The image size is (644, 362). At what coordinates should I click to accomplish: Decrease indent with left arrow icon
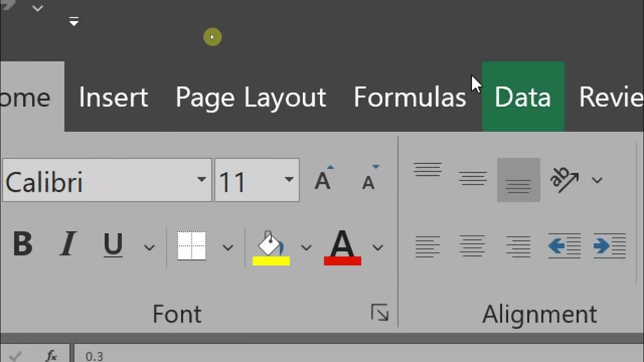coord(565,246)
